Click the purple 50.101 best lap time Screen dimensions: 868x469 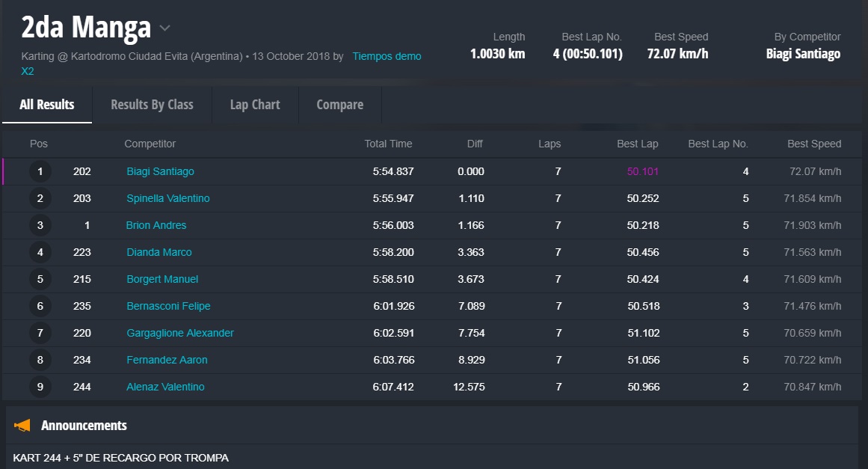click(642, 171)
